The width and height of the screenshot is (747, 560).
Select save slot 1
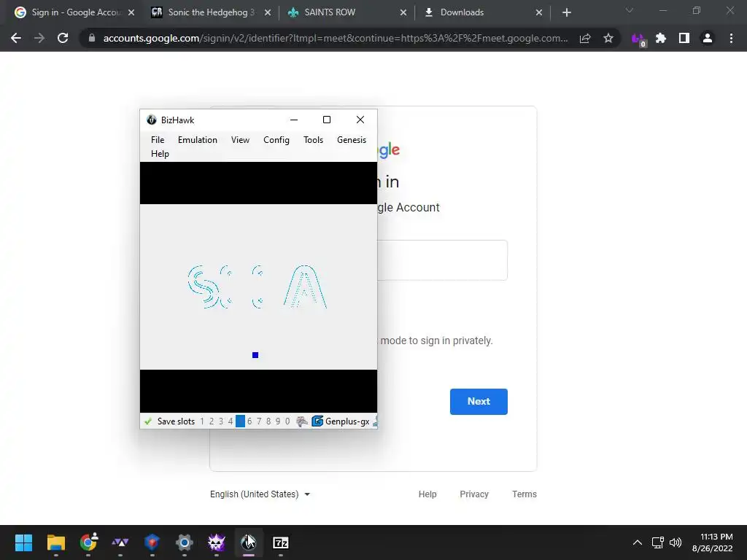tap(202, 421)
